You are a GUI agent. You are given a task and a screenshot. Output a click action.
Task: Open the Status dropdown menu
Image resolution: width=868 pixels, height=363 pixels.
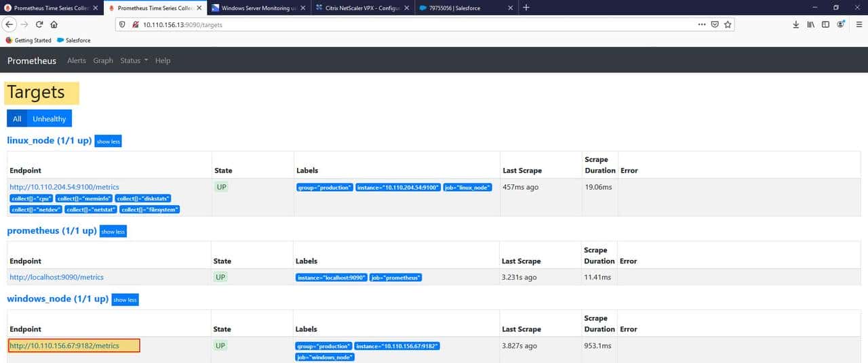134,60
